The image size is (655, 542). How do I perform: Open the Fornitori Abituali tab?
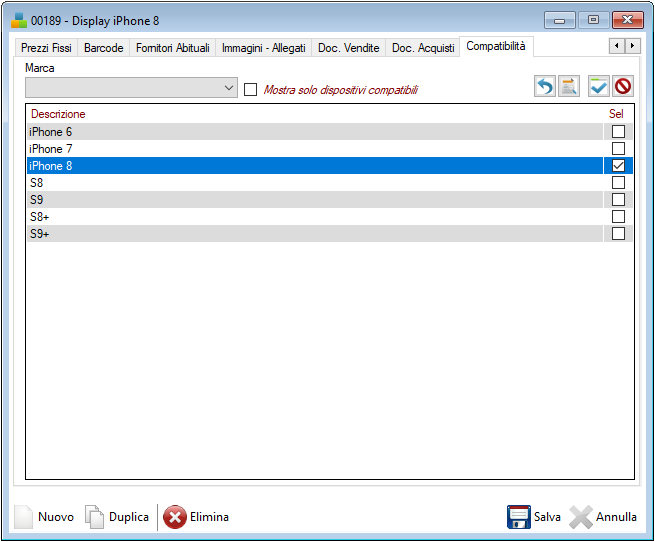point(172,48)
